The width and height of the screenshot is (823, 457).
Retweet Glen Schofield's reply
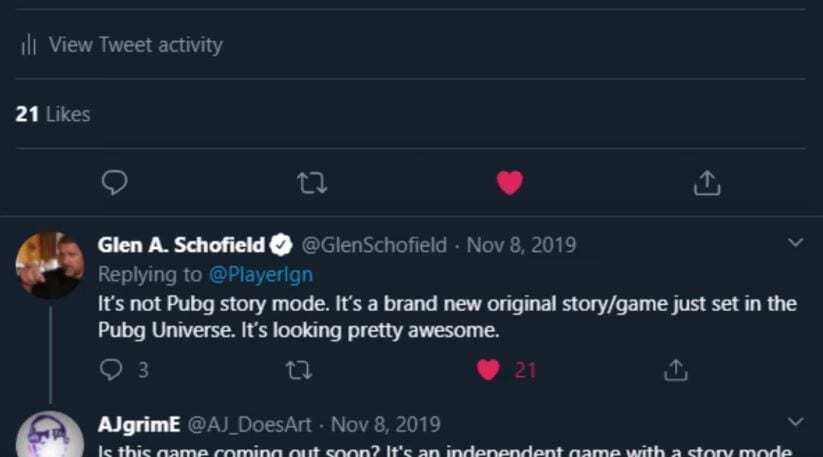pos(299,370)
